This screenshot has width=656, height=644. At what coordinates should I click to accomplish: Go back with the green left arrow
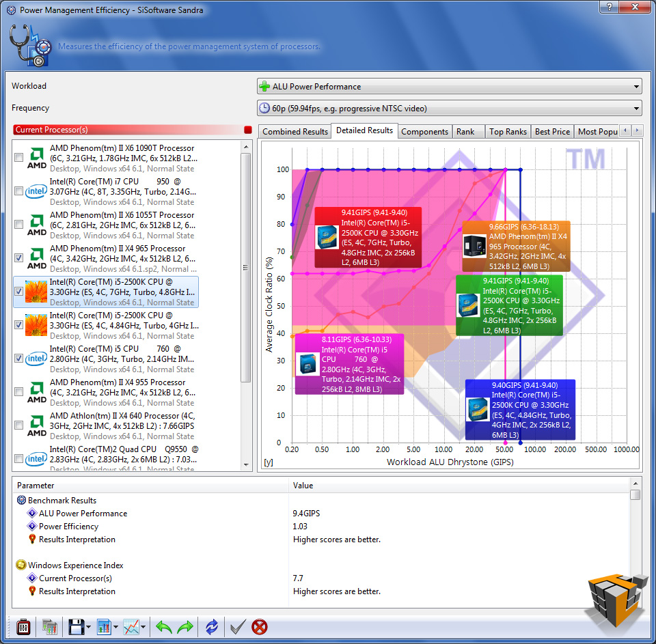point(163,627)
